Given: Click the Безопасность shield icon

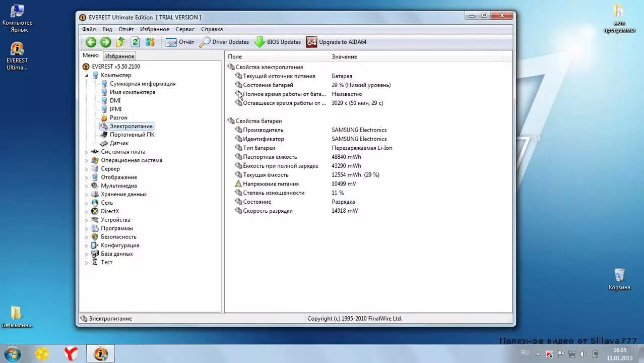Looking at the screenshot, I should [94, 237].
